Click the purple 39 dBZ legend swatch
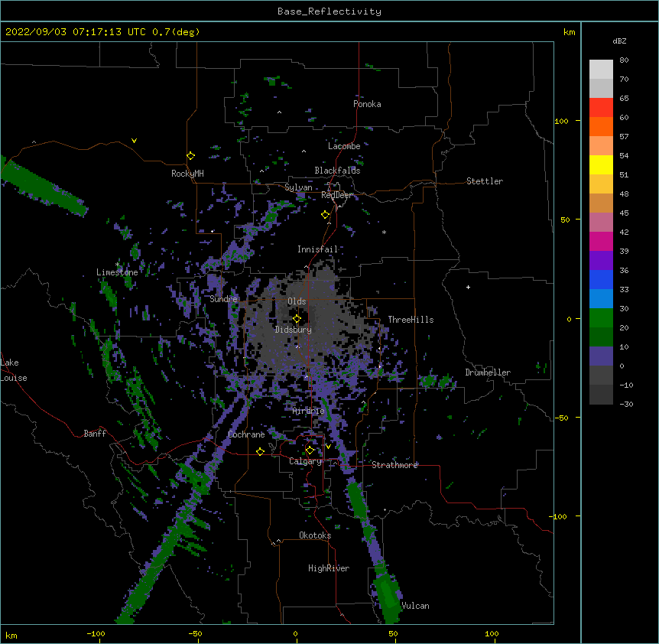The image size is (659, 644). pos(601,260)
